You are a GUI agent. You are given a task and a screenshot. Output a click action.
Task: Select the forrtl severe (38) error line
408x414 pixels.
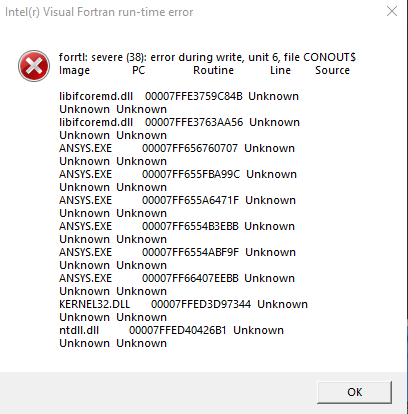pos(207,57)
